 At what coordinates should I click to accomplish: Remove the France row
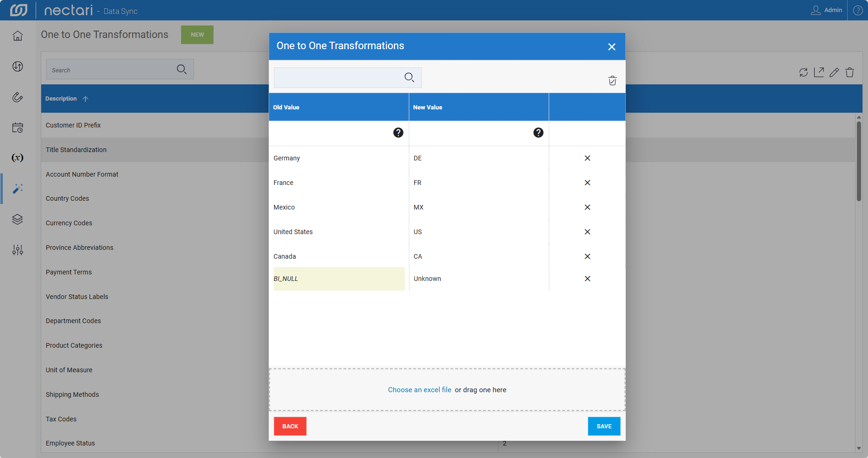click(x=587, y=183)
